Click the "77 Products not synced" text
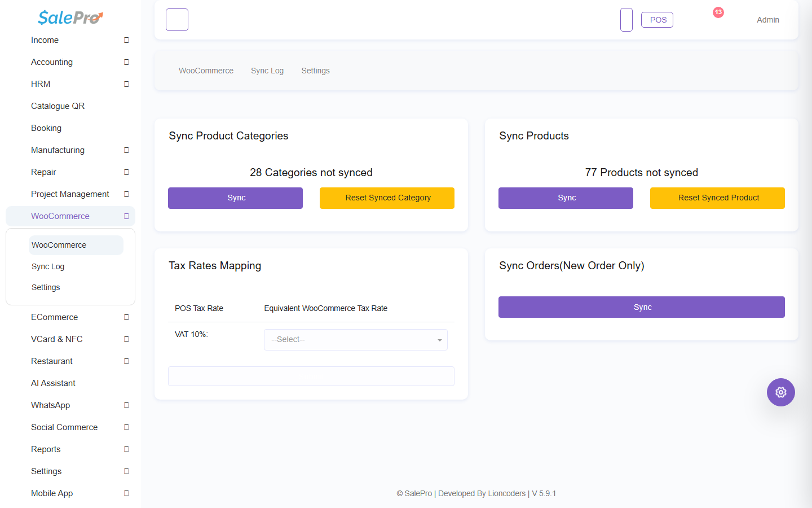The height and width of the screenshot is (508, 812). coord(642,173)
